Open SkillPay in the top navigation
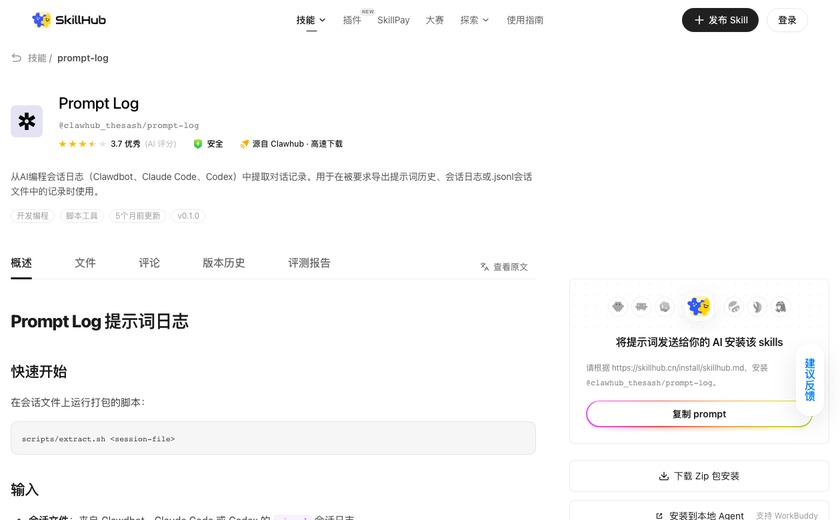The image size is (840, 520). click(393, 20)
